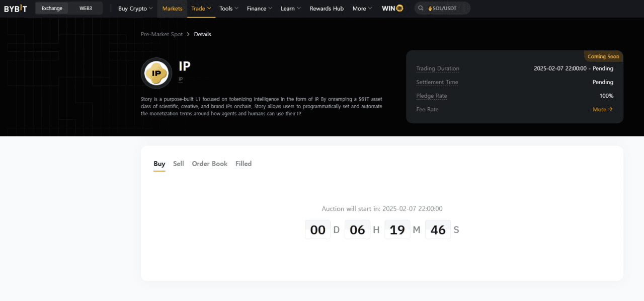644x301 pixels.
Task: Go back to Pre-Market Spot breadcrumb
Action: pyautogui.click(x=162, y=34)
